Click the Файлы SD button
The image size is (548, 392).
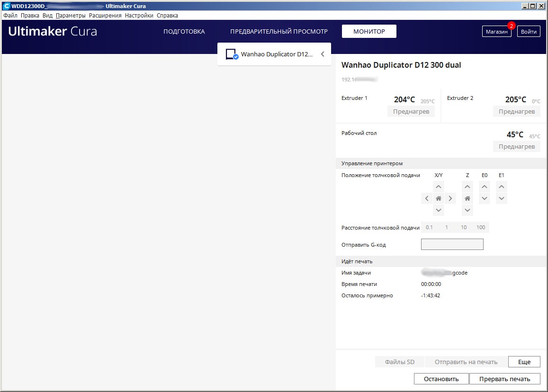click(x=400, y=362)
